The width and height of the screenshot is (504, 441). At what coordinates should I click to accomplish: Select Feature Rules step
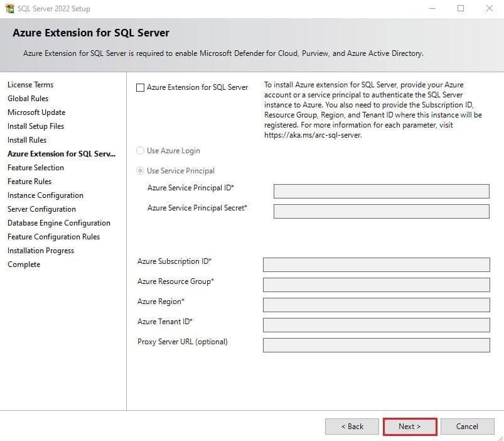(x=29, y=182)
